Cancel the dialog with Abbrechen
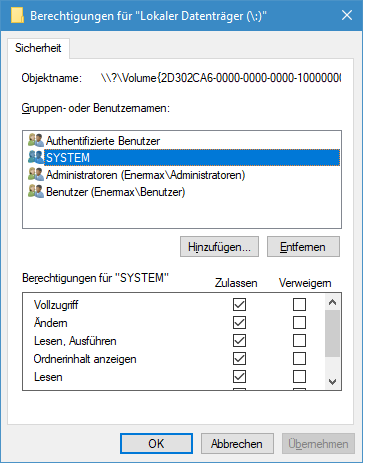The image size is (365, 463). click(237, 444)
